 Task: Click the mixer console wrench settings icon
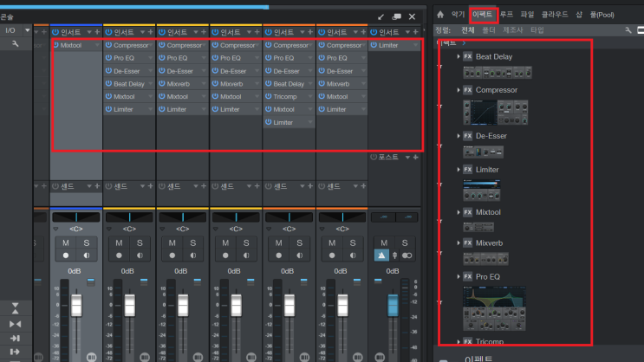[16, 43]
